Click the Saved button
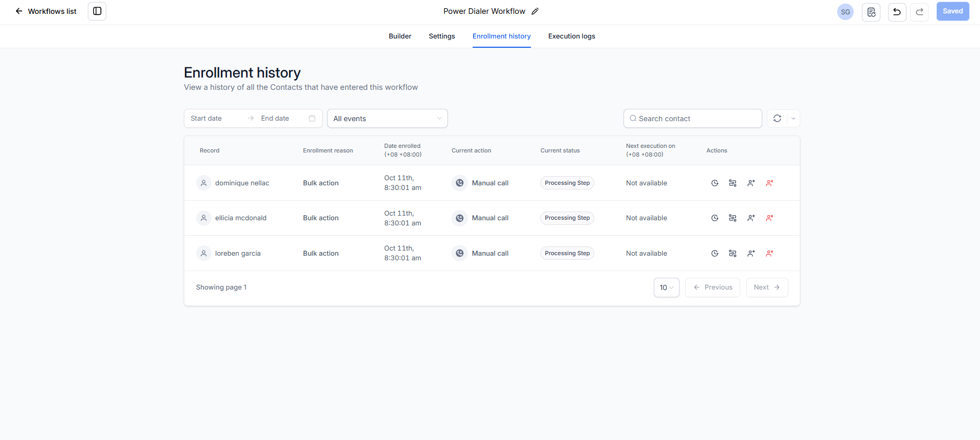Viewport: 980px width, 440px height. (x=953, y=11)
